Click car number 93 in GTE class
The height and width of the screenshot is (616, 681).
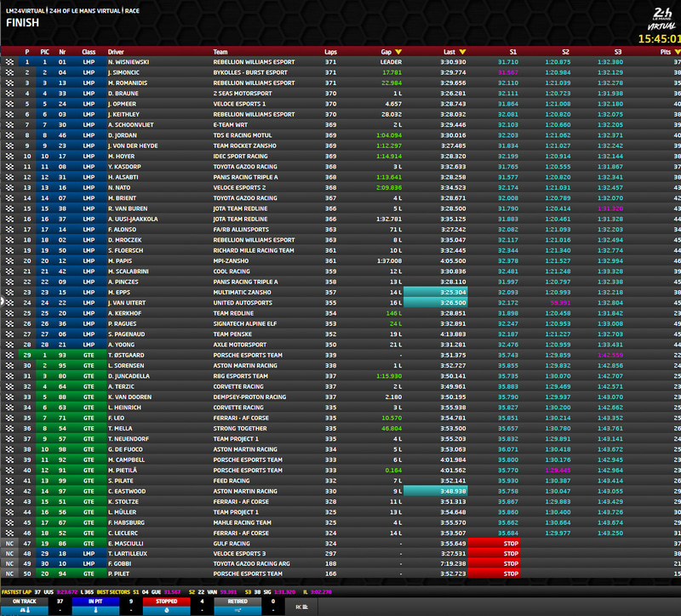[x=62, y=355]
